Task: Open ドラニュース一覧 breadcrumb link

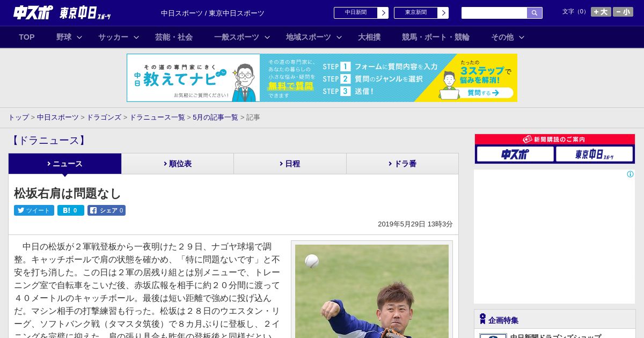Action: [x=157, y=117]
